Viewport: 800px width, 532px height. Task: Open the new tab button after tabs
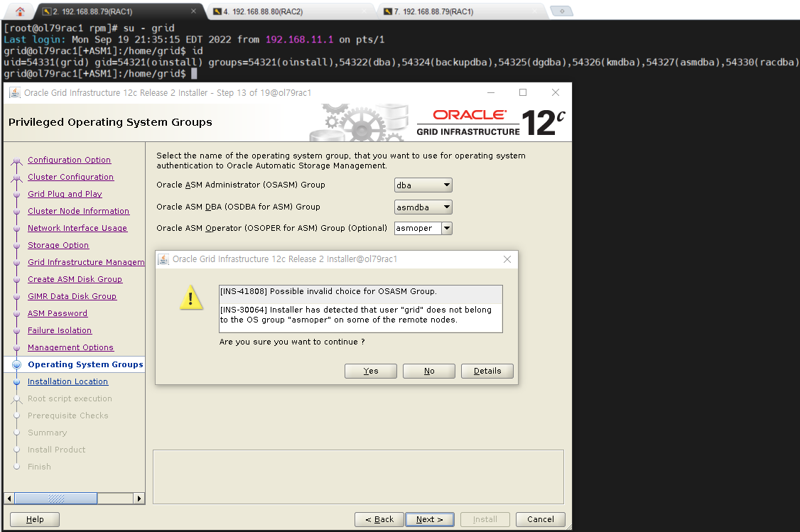pos(562,11)
